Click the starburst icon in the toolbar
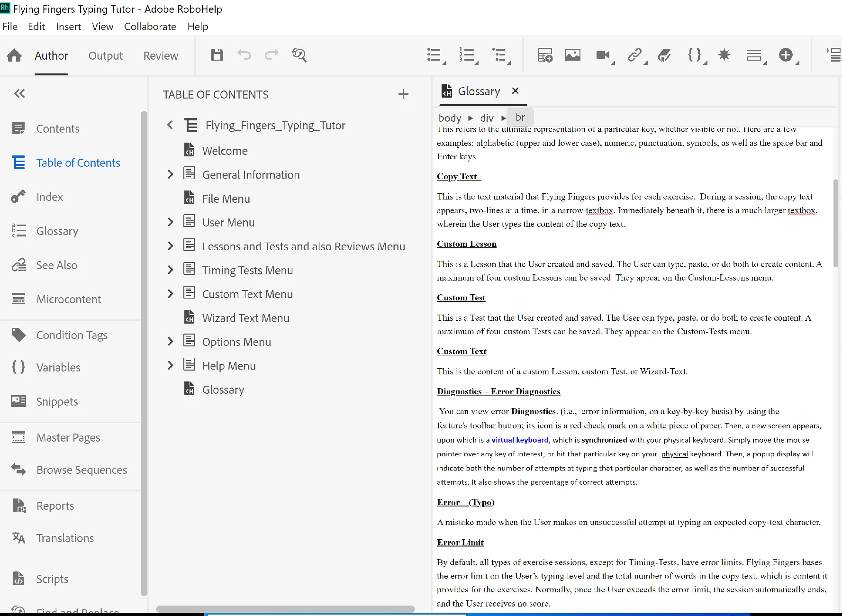Screen dimensions: 842x616 724,55
